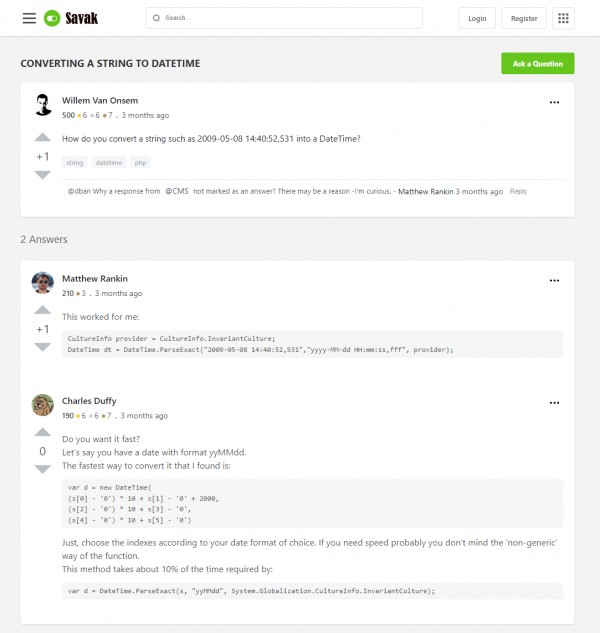Reply to Matthew Rankin's comment
This screenshot has width=600, height=633.
point(518,191)
